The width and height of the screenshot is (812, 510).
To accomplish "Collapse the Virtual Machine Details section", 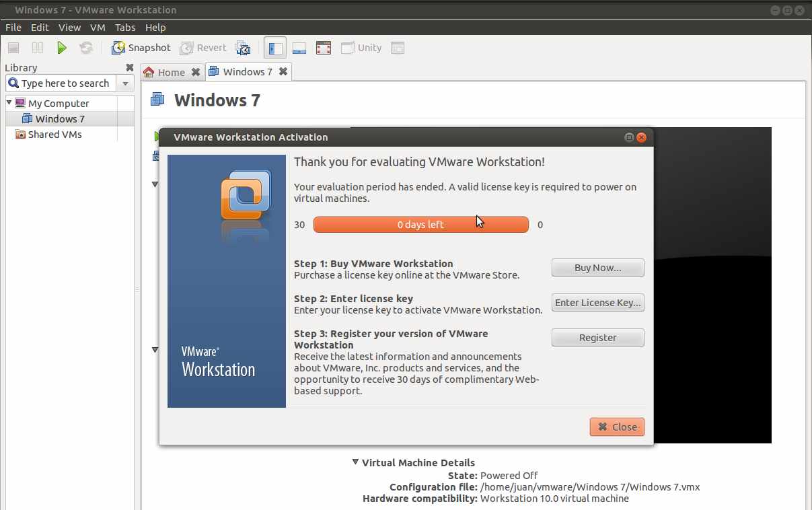I will click(355, 462).
